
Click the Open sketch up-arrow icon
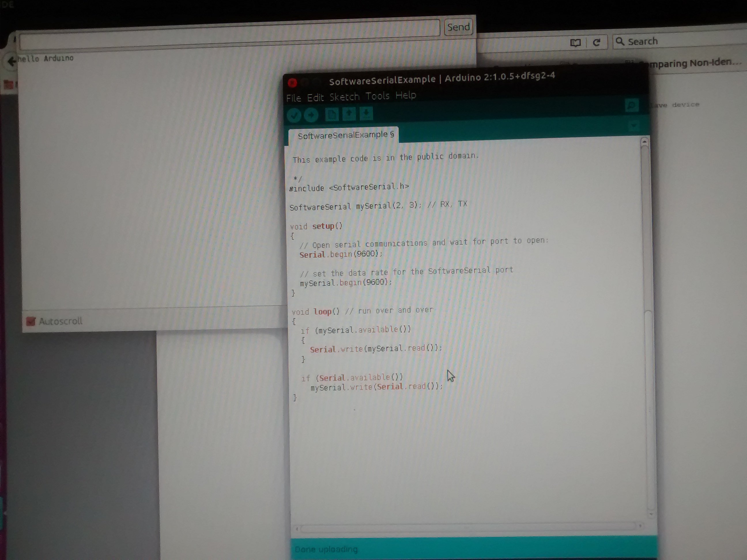point(349,114)
